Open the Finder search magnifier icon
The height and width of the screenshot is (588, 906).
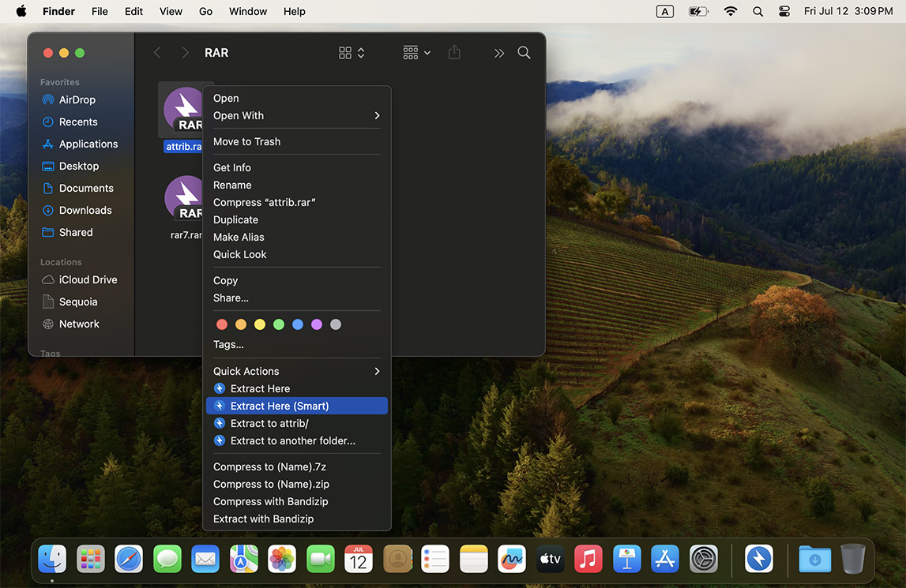pos(524,53)
